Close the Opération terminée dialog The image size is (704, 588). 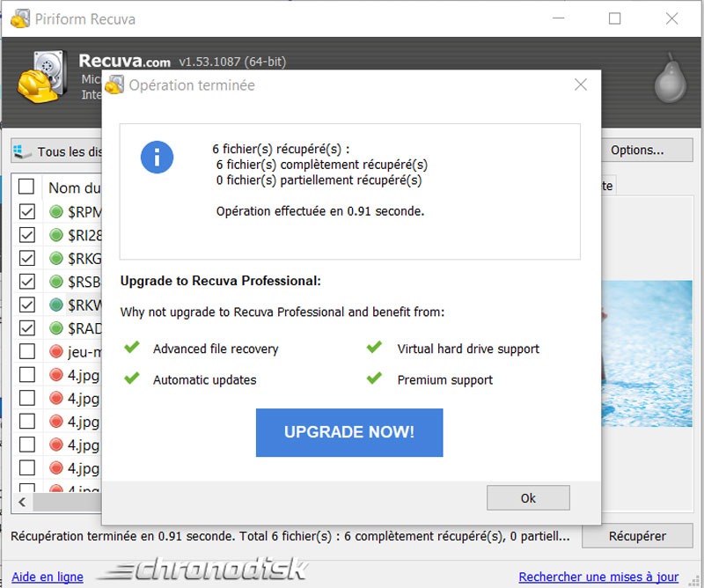tap(580, 85)
